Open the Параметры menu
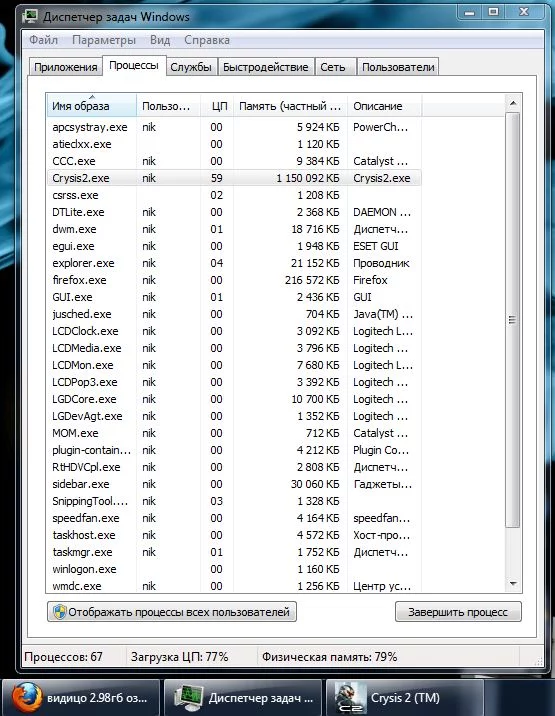Screen dimensions: 555x716 [104, 40]
